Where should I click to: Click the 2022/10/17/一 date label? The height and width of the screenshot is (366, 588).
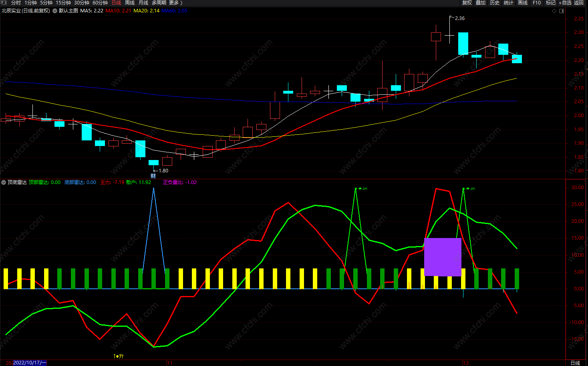(x=30, y=363)
